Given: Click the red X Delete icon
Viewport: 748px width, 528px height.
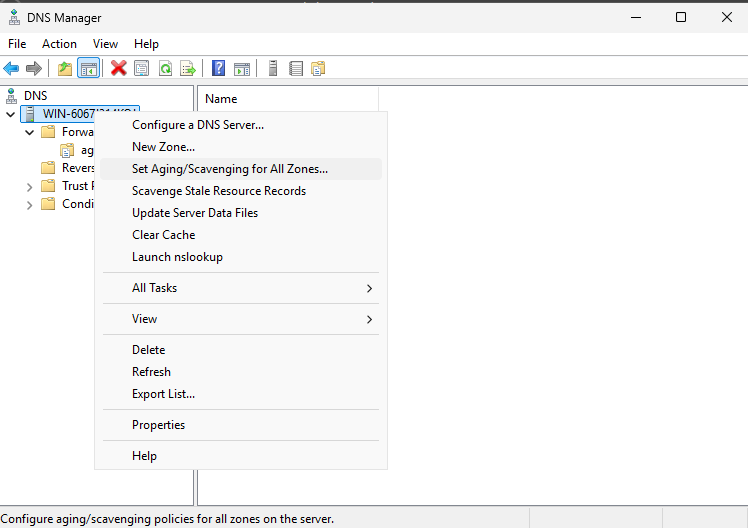Looking at the screenshot, I should tap(118, 68).
